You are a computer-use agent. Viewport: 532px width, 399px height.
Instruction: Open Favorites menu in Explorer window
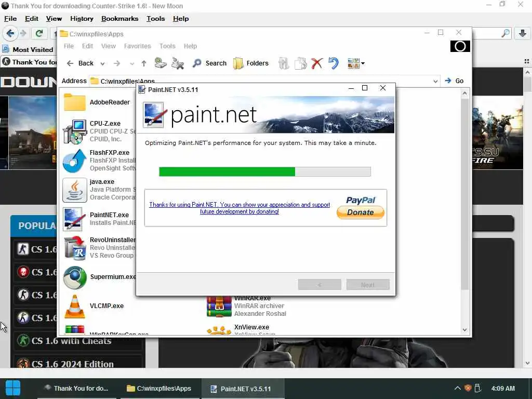pyautogui.click(x=137, y=46)
